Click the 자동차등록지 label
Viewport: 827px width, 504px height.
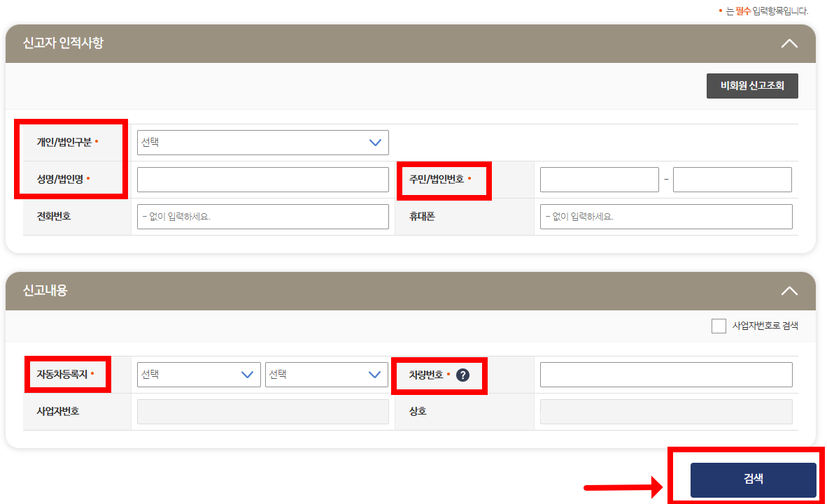tap(62, 374)
